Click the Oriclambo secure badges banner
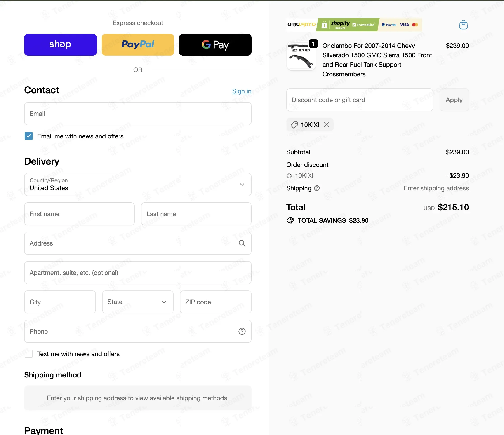 pyautogui.click(x=354, y=25)
